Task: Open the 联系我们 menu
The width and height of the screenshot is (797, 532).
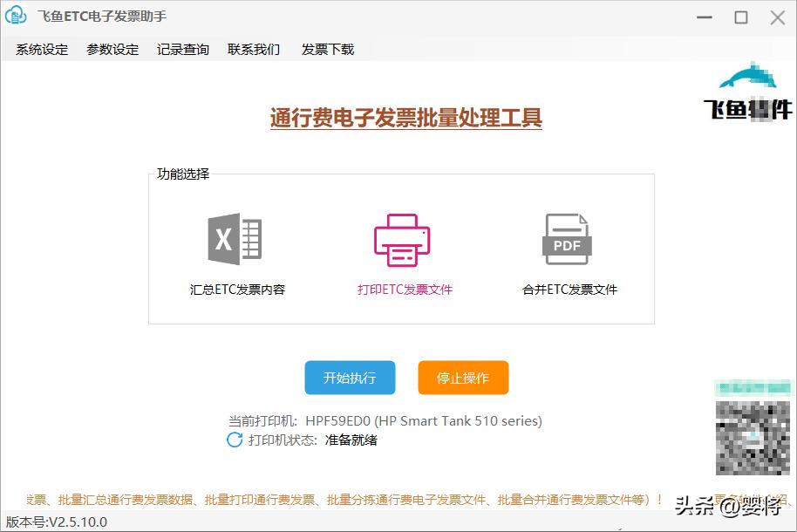Action: 251,49
